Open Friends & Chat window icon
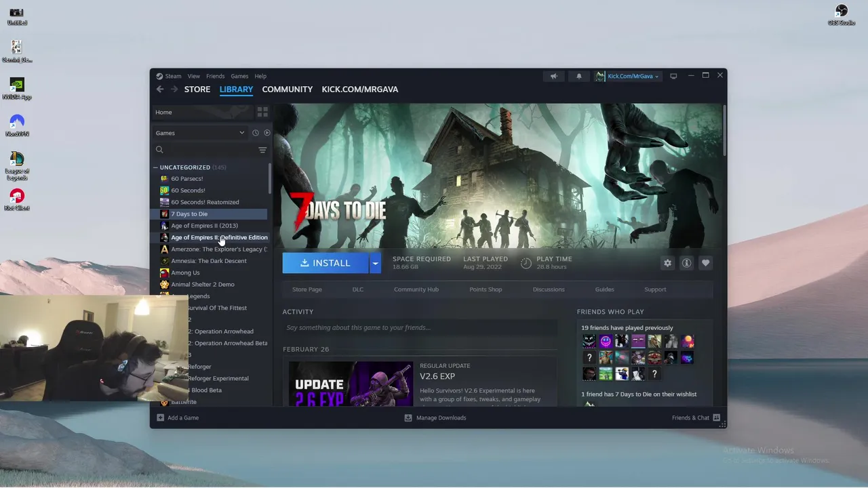Viewport: 868px width, 488px height. point(717,418)
